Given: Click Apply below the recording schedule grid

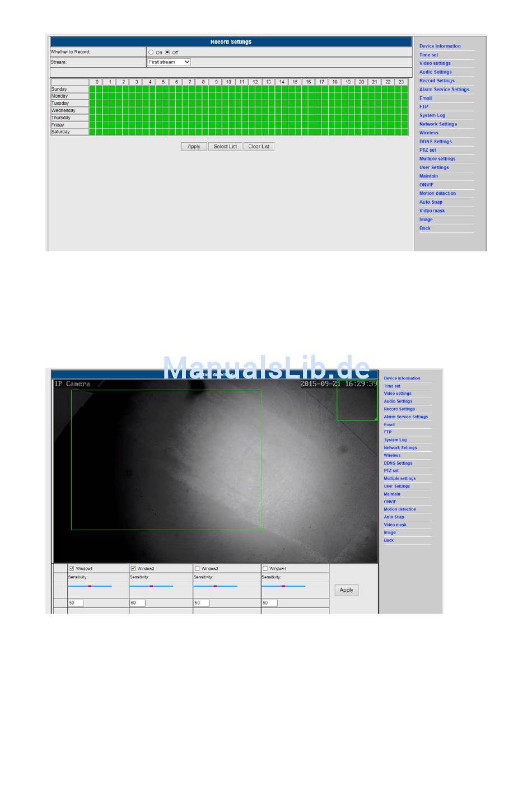Looking at the screenshot, I should click(194, 147).
